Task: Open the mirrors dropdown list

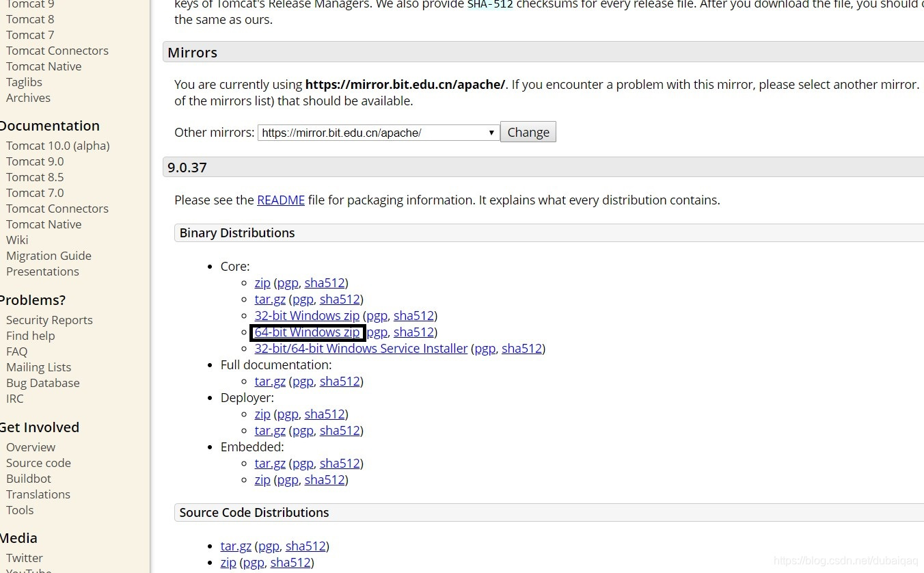Action: [x=378, y=133]
